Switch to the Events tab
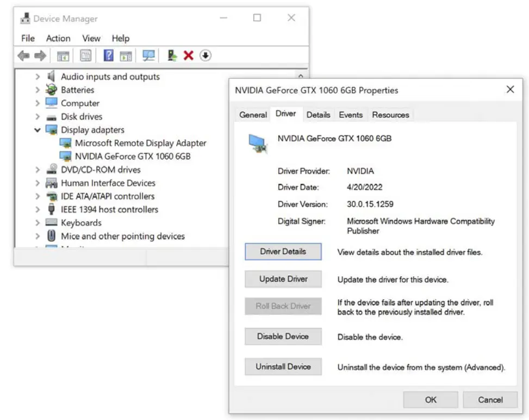529x420 pixels. pos(351,115)
